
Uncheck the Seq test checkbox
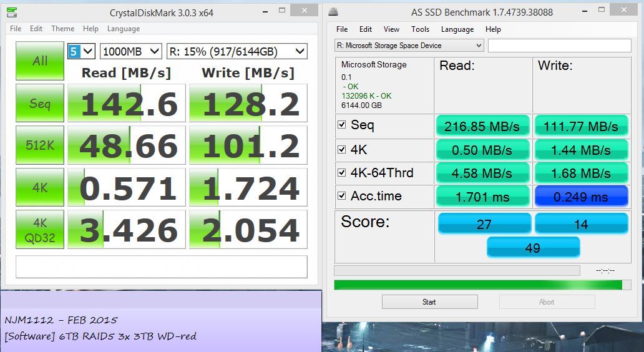tap(342, 125)
